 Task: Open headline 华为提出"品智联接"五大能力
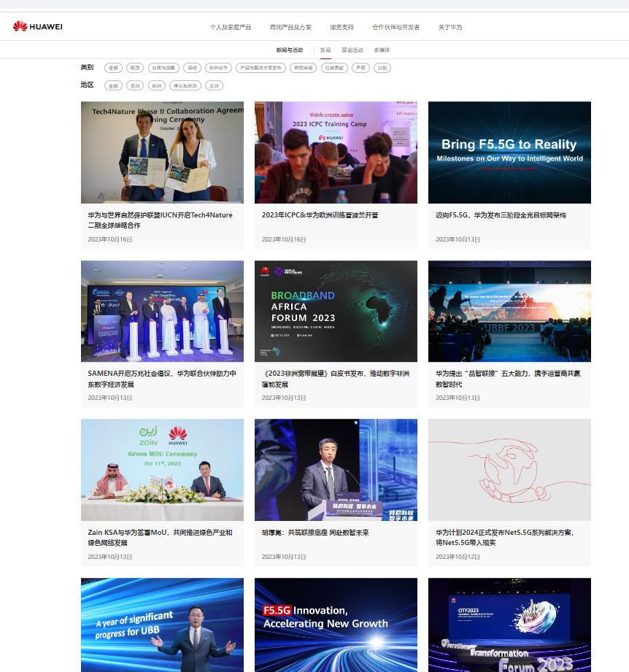click(508, 379)
